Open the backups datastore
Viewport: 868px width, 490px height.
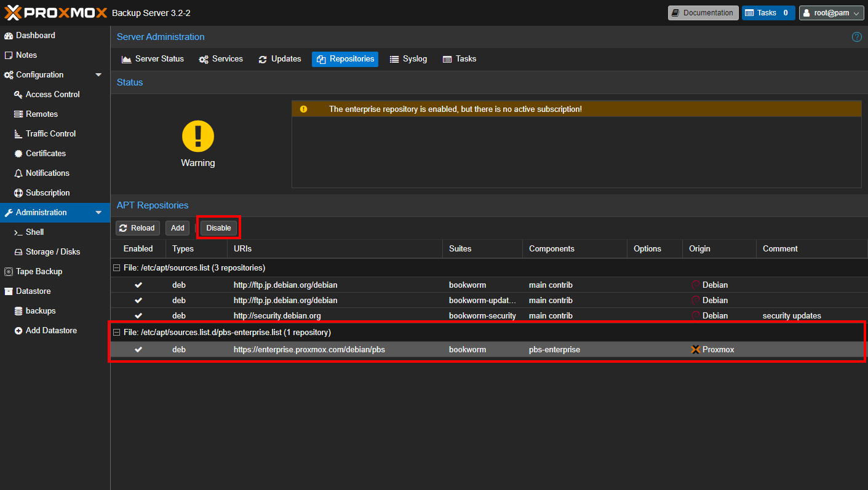[41, 311]
